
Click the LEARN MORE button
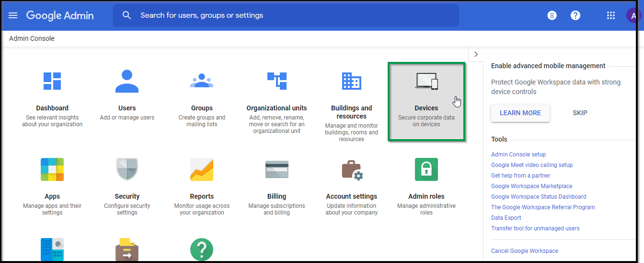pos(520,113)
